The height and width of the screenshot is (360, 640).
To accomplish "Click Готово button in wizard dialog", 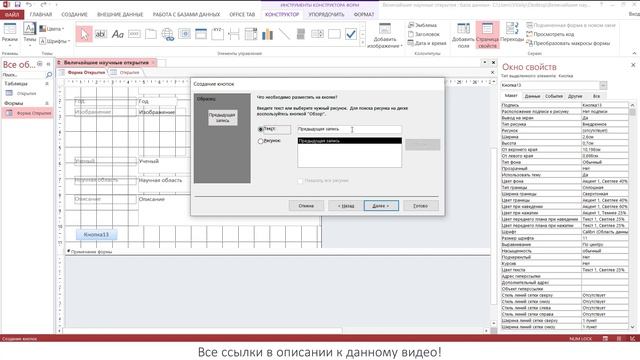I will point(420,206).
